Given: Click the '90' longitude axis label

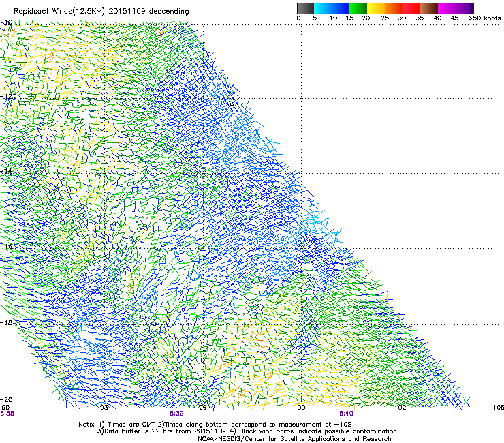Looking at the screenshot, I should point(5,408).
